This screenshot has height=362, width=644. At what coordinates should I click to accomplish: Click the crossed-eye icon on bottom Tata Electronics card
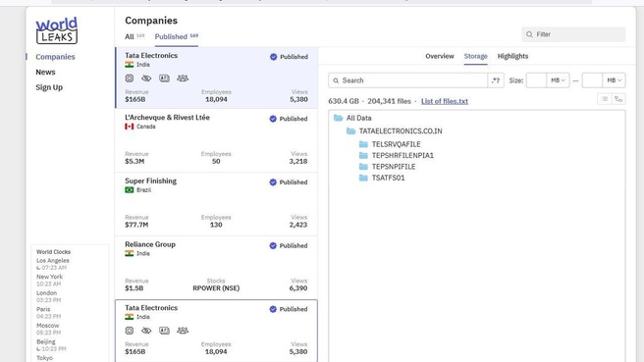pyautogui.click(x=146, y=331)
